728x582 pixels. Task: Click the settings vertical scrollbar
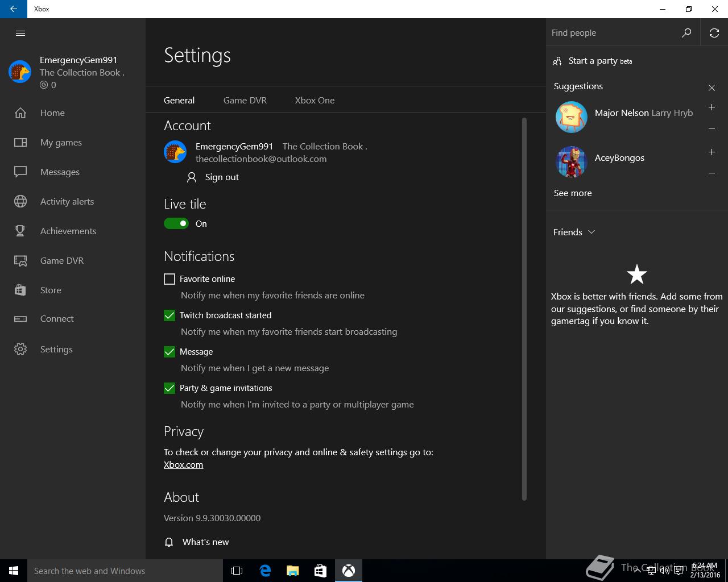click(x=524, y=309)
